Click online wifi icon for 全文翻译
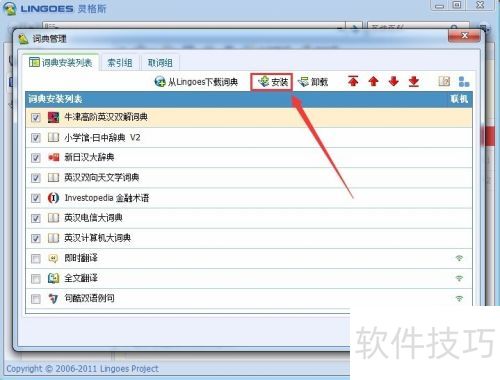Screen dimensions: 500x380 point(459,278)
